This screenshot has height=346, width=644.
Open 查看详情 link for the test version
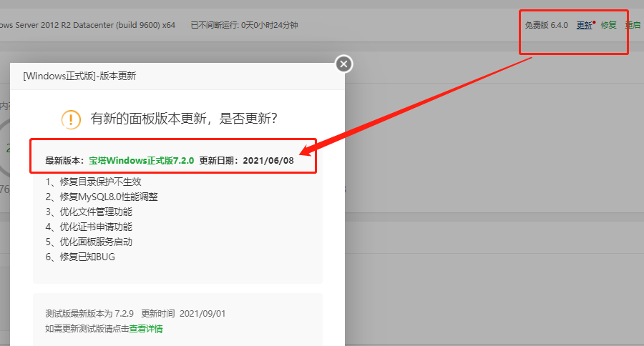coord(146,329)
